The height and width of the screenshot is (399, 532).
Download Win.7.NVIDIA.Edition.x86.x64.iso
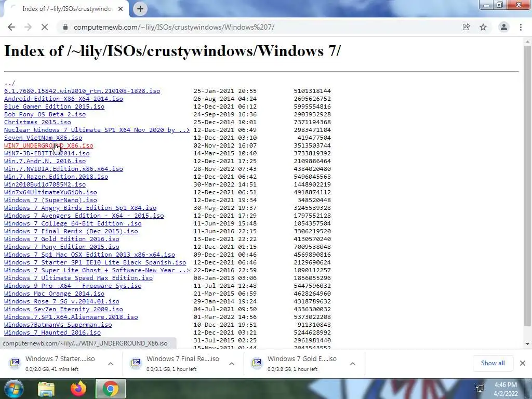point(63,169)
